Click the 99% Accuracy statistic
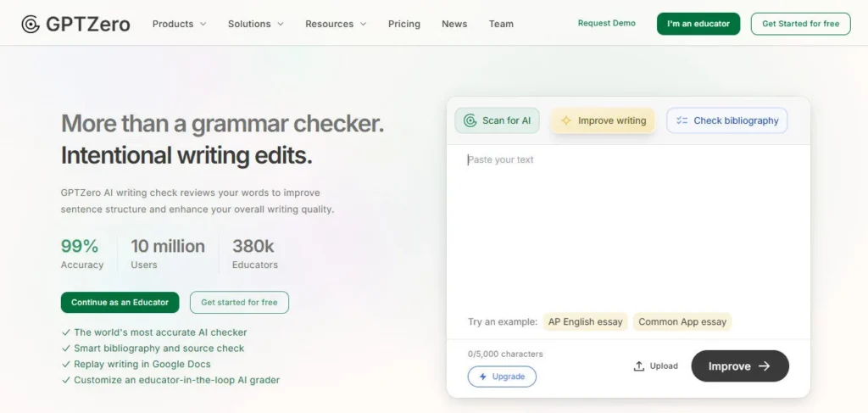Image resolution: width=868 pixels, height=413 pixels. click(x=82, y=254)
